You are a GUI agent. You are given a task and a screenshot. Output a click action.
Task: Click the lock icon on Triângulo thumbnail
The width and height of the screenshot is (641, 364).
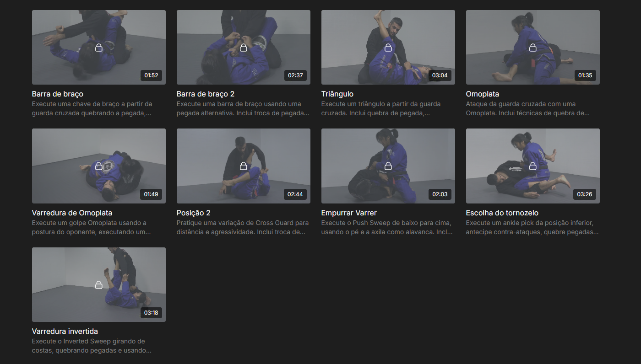(388, 48)
